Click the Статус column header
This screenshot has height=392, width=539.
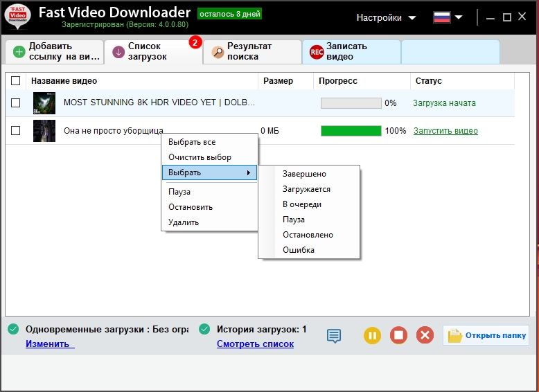(x=462, y=81)
